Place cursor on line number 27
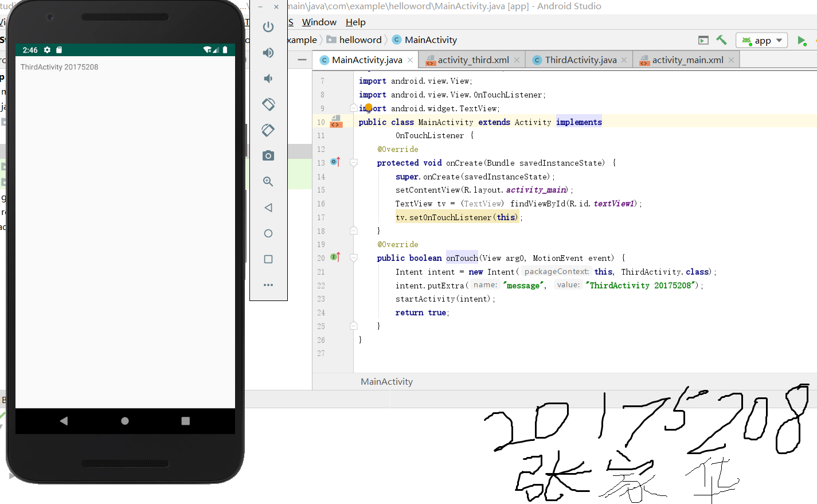 pyautogui.click(x=321, y=354)
